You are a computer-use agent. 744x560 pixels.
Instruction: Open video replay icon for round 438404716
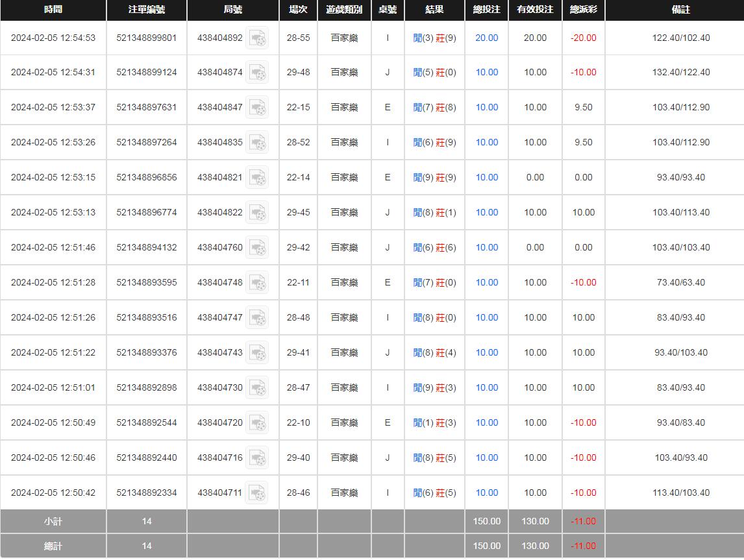tap(257, 458)
